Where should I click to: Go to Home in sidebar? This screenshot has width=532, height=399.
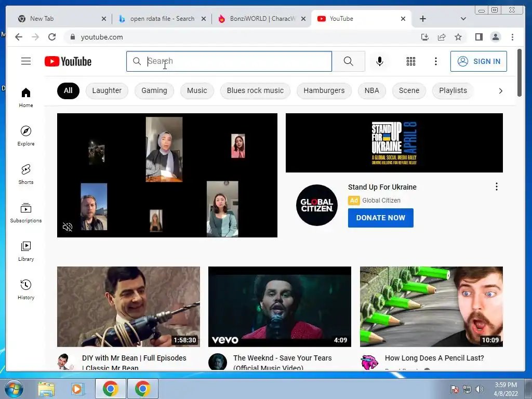26,97
